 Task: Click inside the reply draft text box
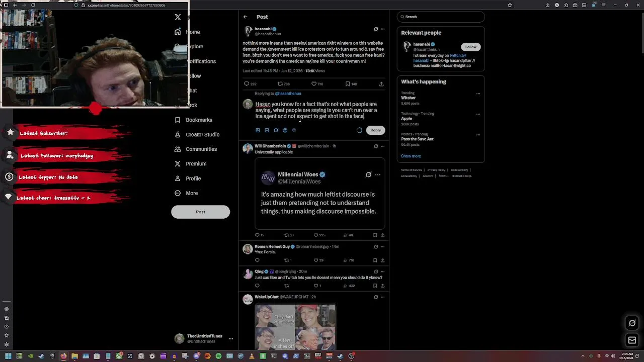click(316, 110)
